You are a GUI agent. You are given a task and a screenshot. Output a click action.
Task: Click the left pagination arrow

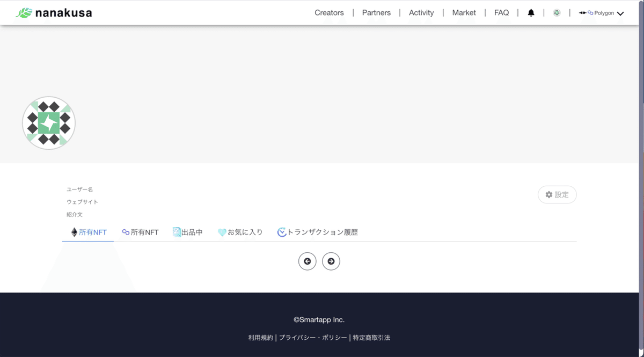point(307,261)
